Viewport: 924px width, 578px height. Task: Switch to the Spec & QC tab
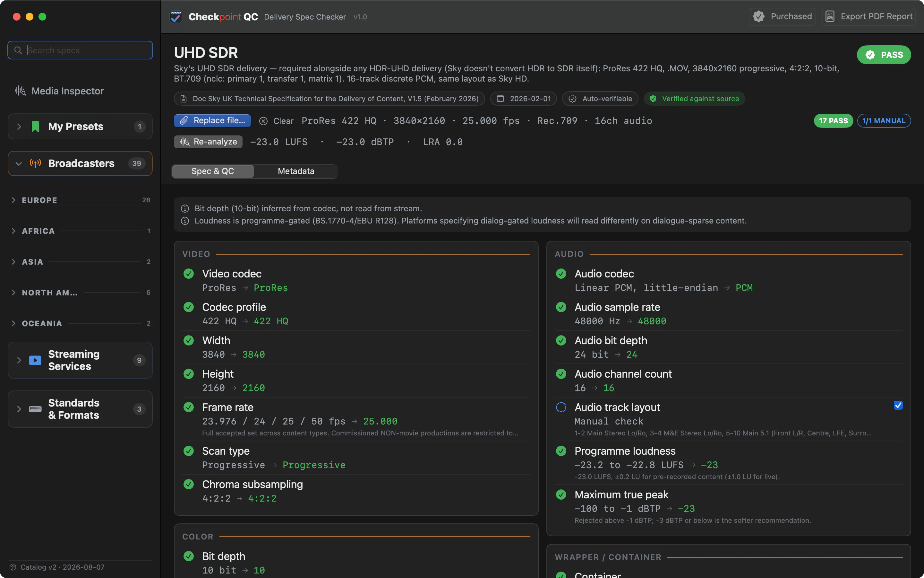pos(213,171)
